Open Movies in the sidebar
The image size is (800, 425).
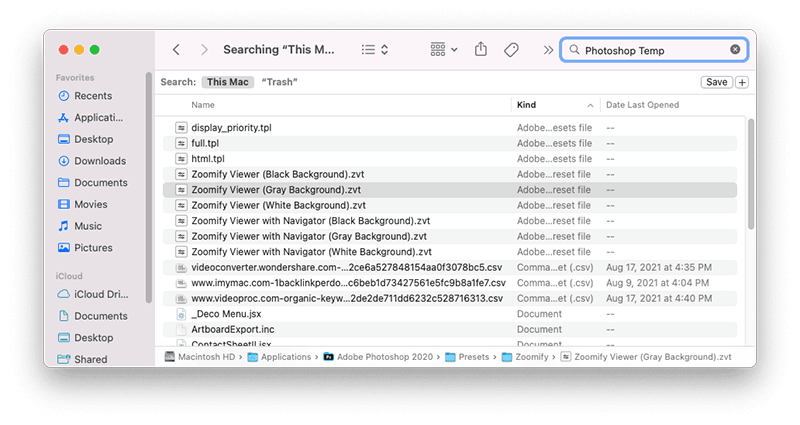pos(83,204)
